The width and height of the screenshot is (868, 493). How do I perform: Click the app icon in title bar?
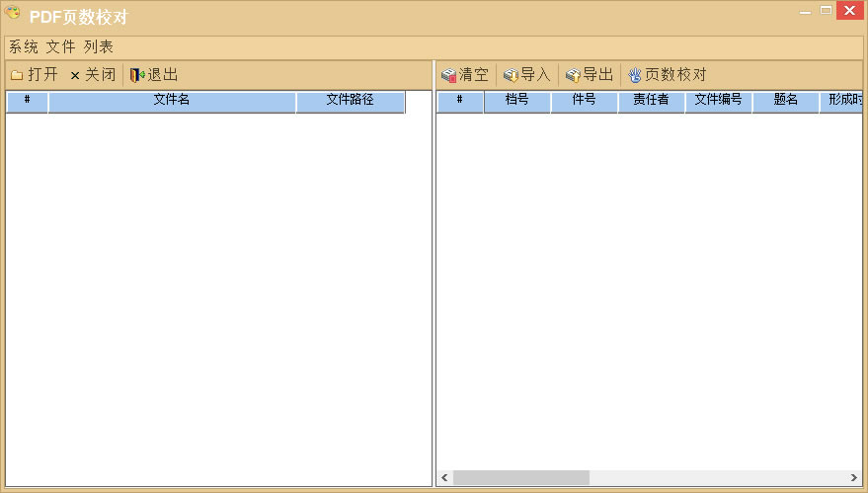coord(13,16)
